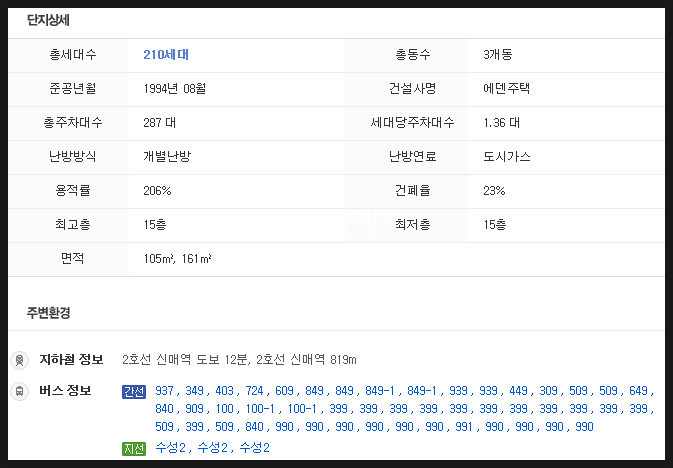Viewport: 673px width, 468px height.
Task: Click the 1994년 08월 value
Action: tap(175, 88)
